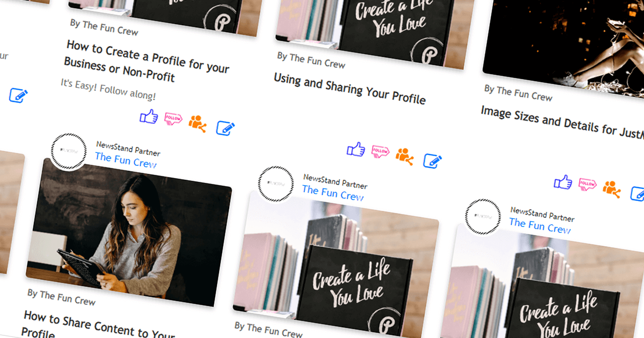Open Image Sizes and Details article title

click(561, 122)
